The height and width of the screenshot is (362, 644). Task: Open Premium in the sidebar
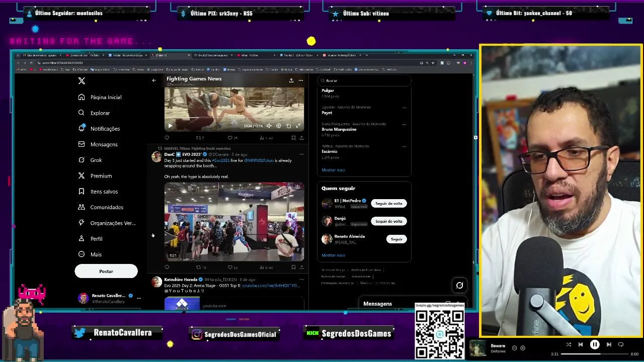(95, 176)
